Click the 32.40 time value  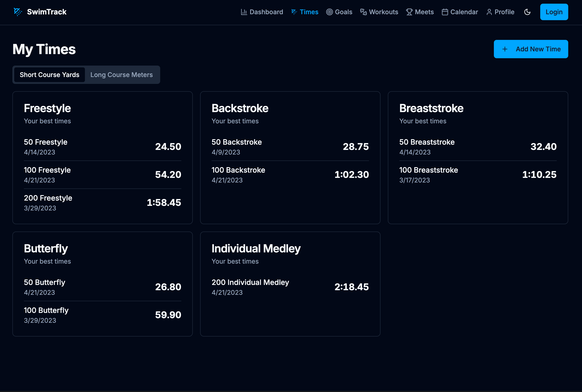[x=543, y=147]
